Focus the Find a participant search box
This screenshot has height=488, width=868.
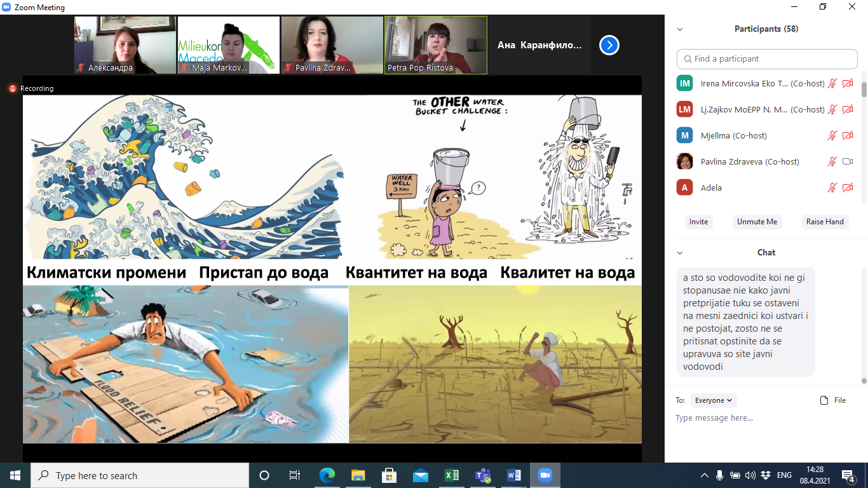767,58
